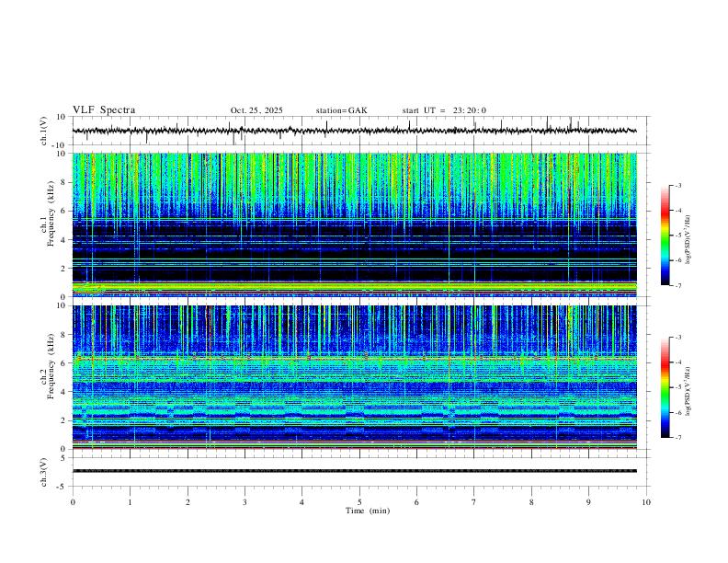Image resolution: width=728 pixels, height=563 pixels.
Task: Click the time-axis tick label '5'
Action: pos(359,502)
